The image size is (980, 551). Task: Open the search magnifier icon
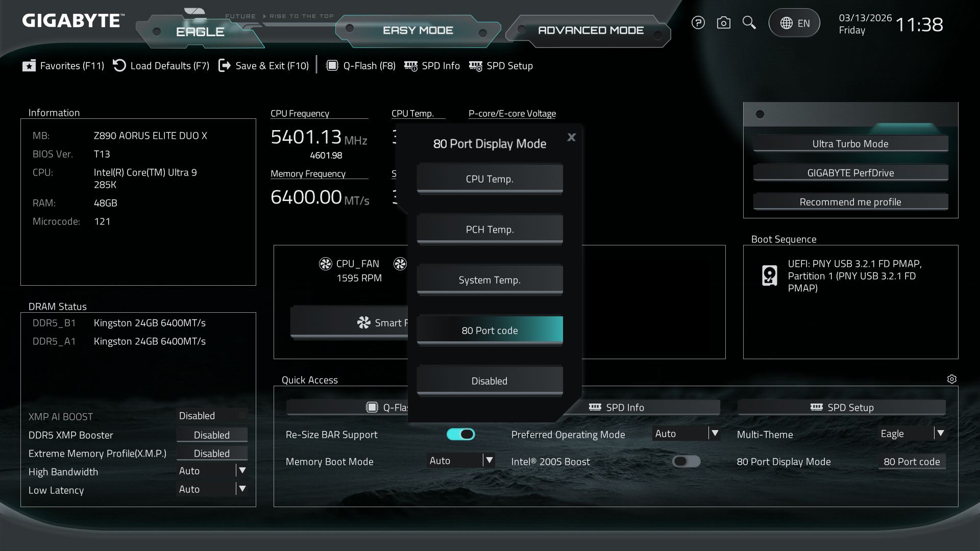(x=749, y=23)
